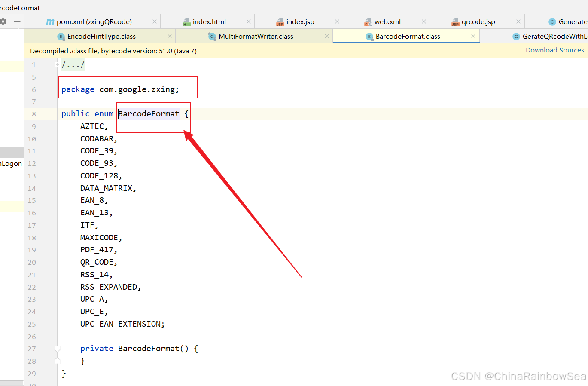This screenshot has height=386, width=588.
Task: Click the settings gear icon in the left panel
Action: point(3,21)
